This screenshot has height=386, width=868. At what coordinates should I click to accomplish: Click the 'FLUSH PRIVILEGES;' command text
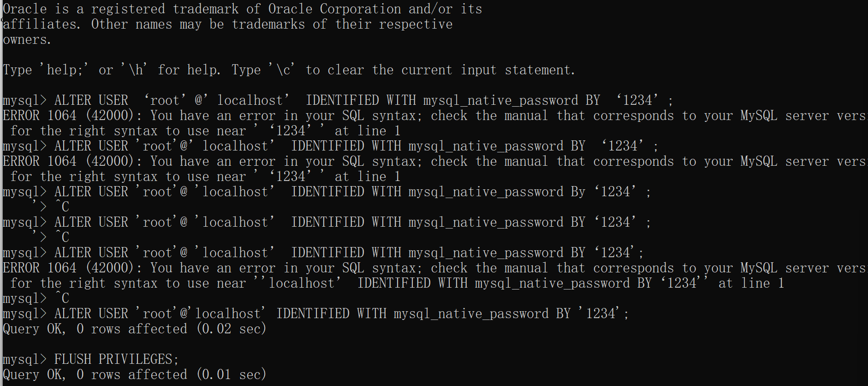point(116,359)
